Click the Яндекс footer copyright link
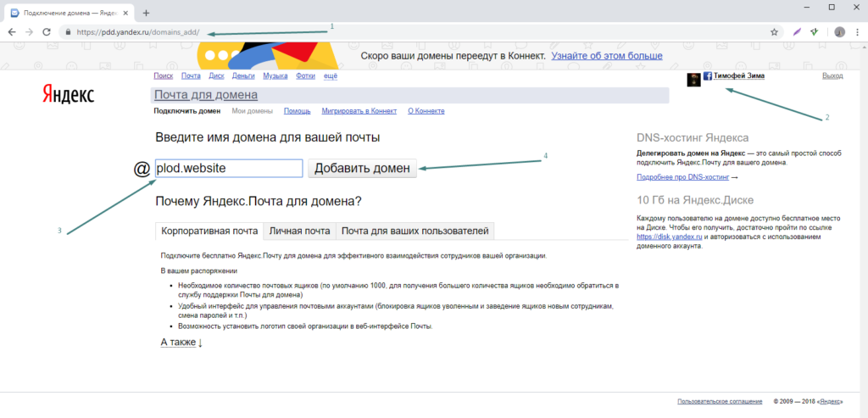 pos(830,401)
